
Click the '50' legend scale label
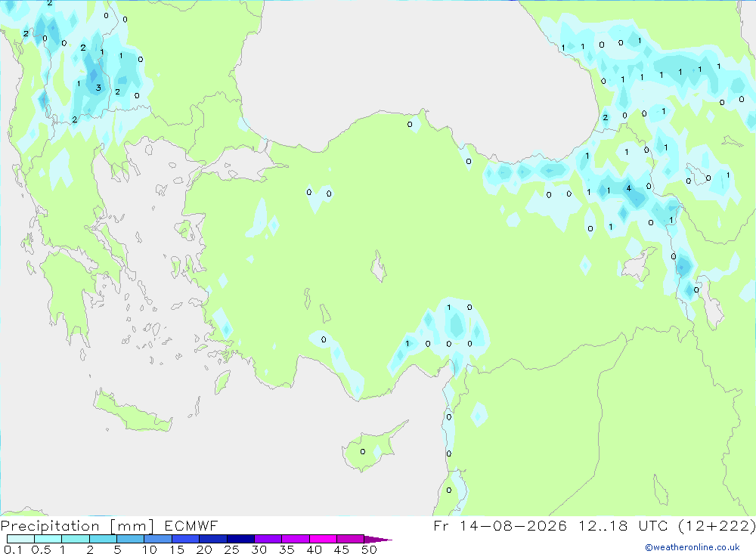click(x=370, y=549)
